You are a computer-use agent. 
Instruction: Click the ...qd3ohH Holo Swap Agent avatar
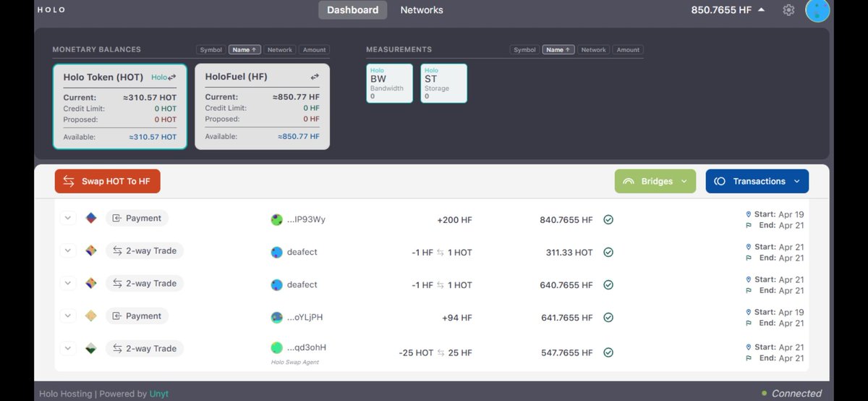click(276, 347)
